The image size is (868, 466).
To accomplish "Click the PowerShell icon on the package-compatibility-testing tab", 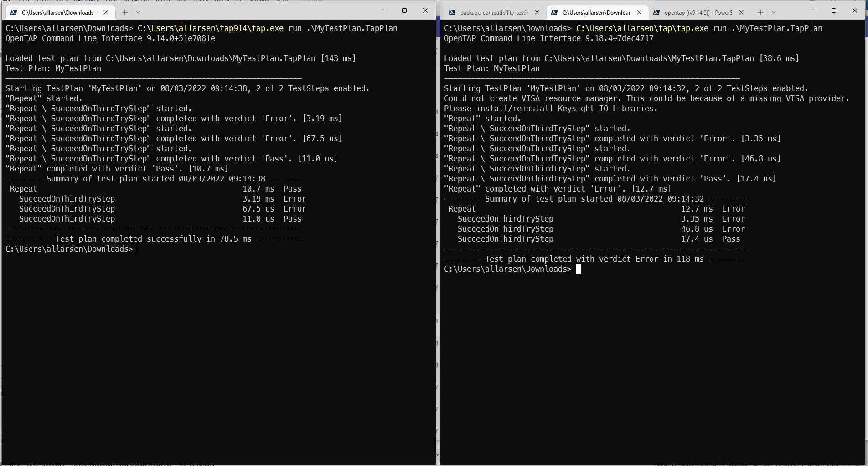I will tap(452, 12).
